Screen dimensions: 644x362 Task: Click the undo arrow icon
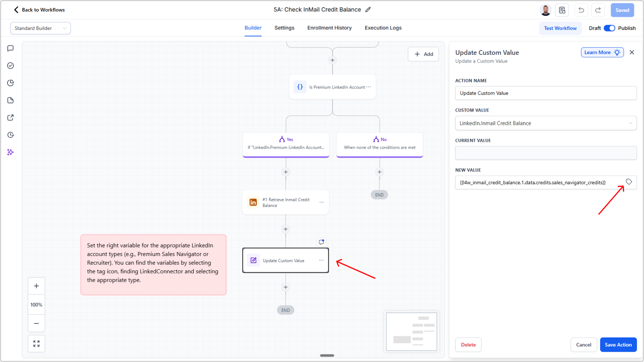click(x=581, y=10)
